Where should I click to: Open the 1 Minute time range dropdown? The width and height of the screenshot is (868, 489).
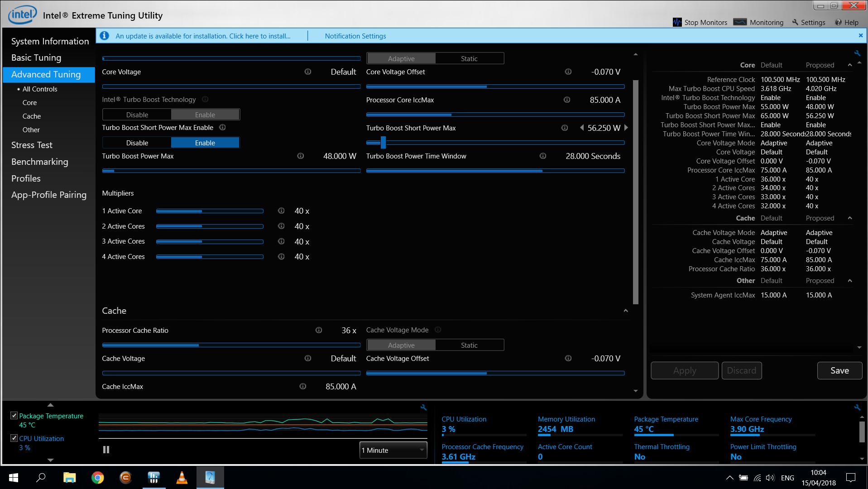(393, 450)
